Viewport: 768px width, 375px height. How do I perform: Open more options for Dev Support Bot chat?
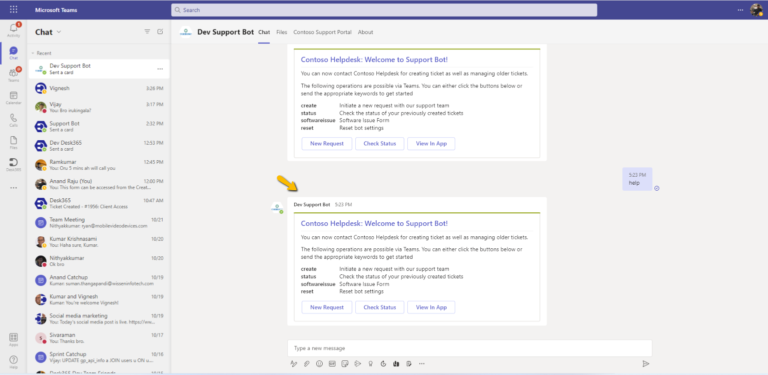160,69
